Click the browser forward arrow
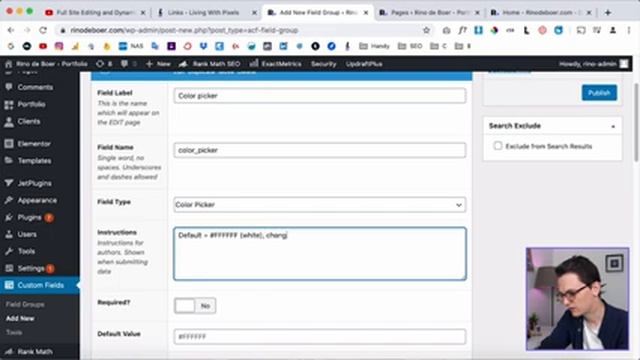The height and width of the screenshot is (360, 640). (27, 30)
